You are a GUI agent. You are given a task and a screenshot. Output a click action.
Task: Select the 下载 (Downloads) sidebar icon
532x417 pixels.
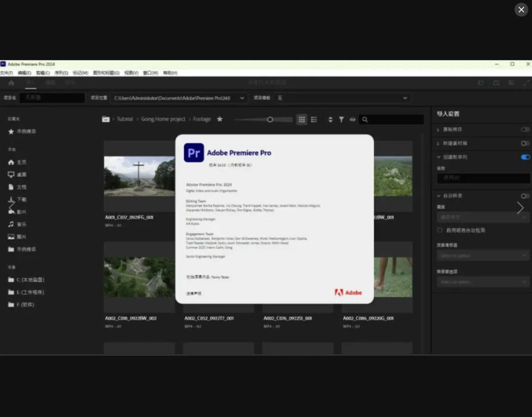click(x=11, y=199)
